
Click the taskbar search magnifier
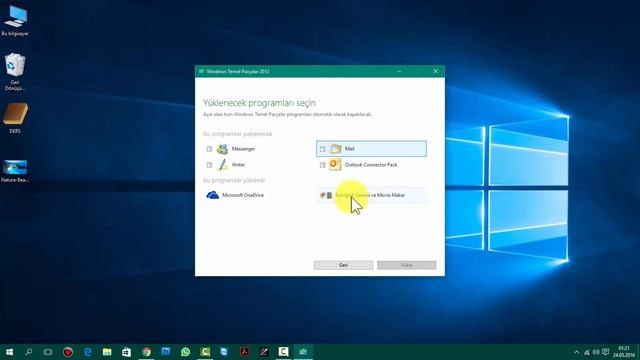(29, 352)
